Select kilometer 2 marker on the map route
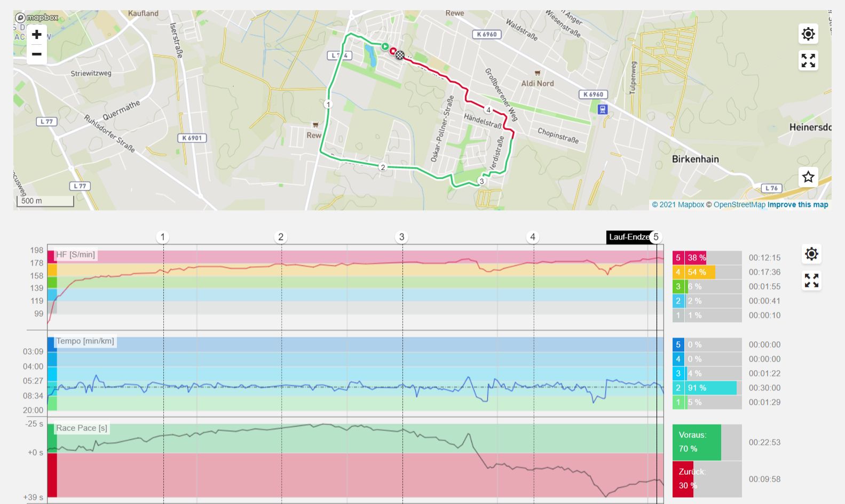Image resolution: width=845 pixels, height=504 pixels. pyautogui.click(x=383, y=167)
